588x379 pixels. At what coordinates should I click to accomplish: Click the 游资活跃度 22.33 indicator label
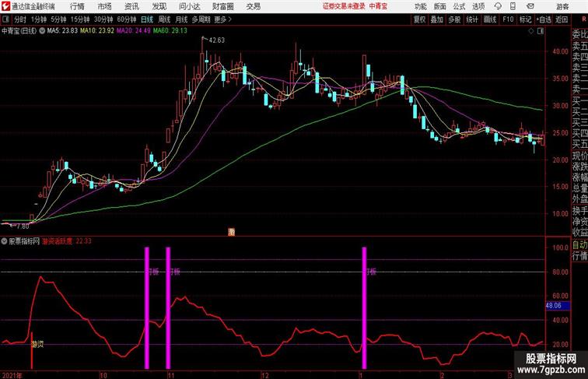pyautogui.click(x=67, y=241)
